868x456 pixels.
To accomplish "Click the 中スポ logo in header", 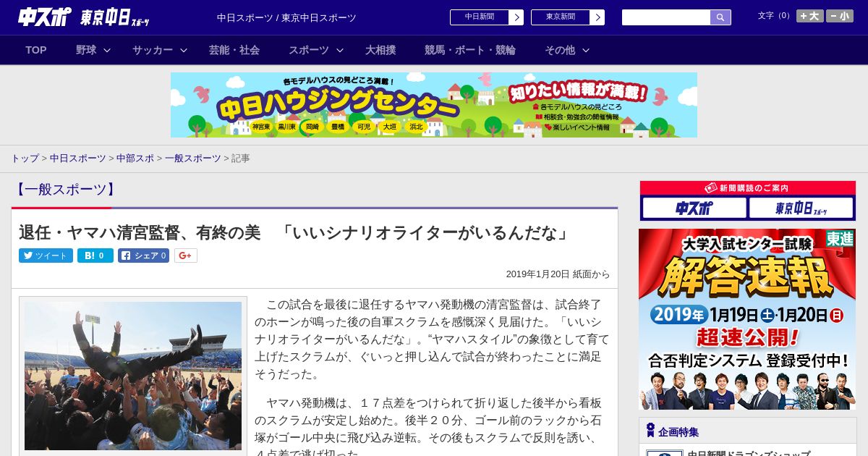I will click(43, 17).
